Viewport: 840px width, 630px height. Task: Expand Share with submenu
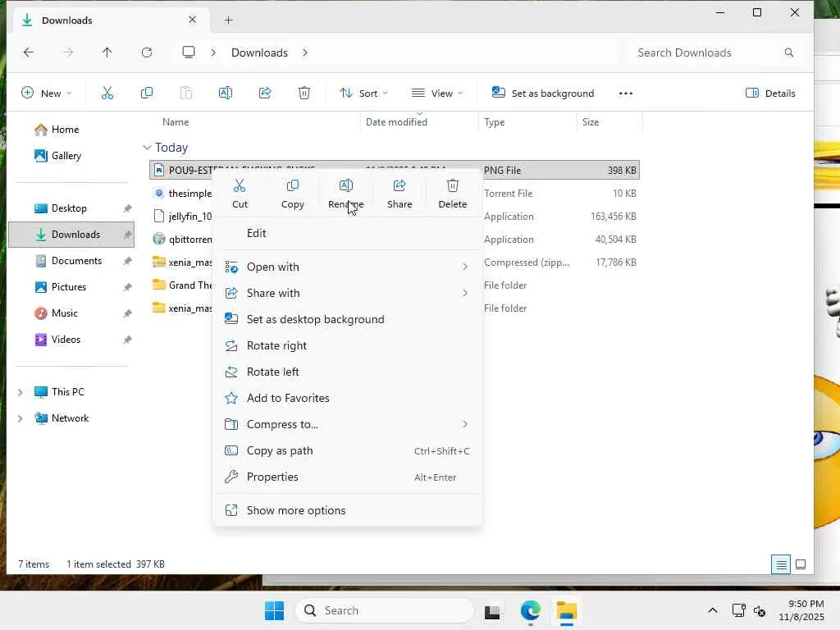[x=465, y=293]
